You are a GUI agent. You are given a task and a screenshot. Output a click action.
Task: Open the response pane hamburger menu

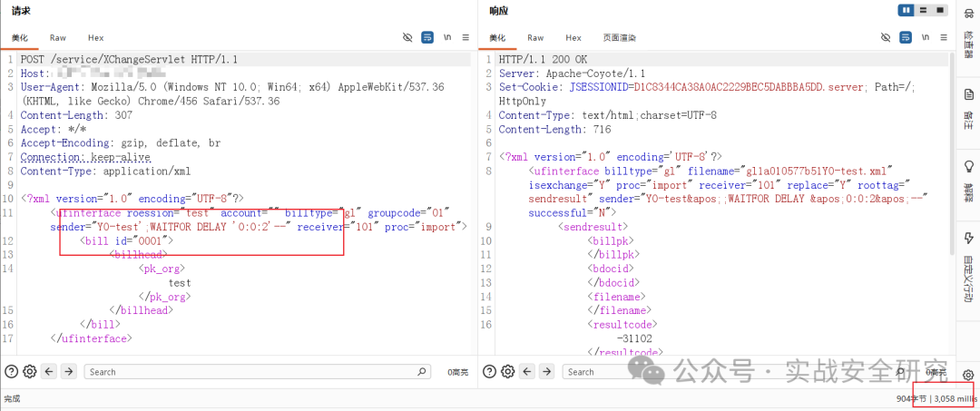pos(944,37)
